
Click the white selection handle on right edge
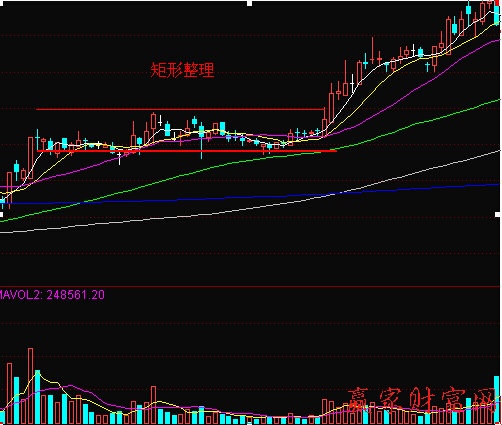pyautogui.click(x=498, y=214)
